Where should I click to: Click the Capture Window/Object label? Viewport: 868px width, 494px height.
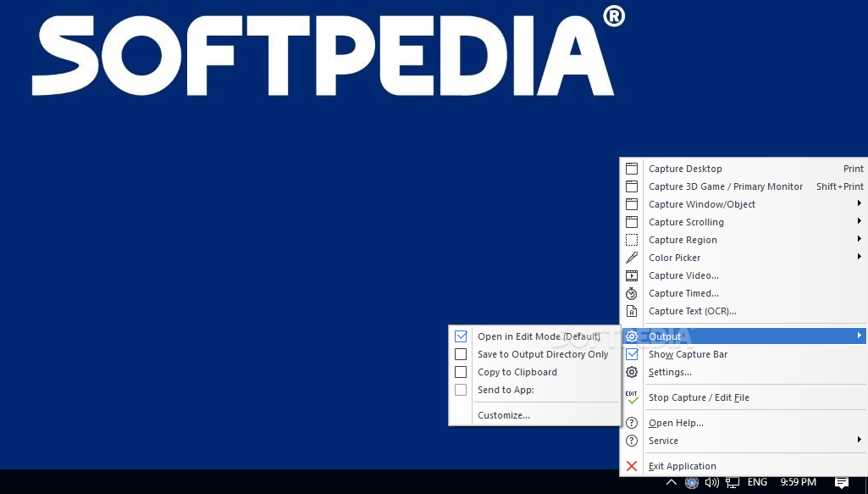pyautogui.click(x=702, y=204)
